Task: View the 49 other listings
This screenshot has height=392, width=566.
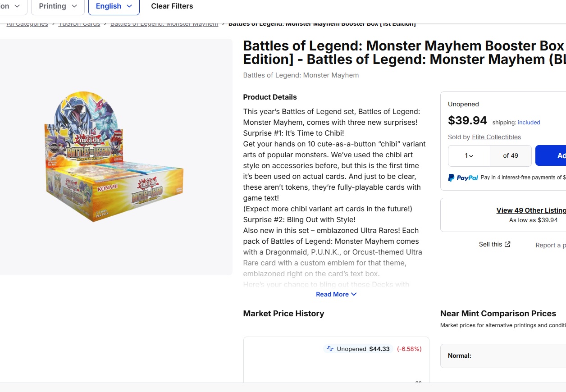Action: (530, 210)
